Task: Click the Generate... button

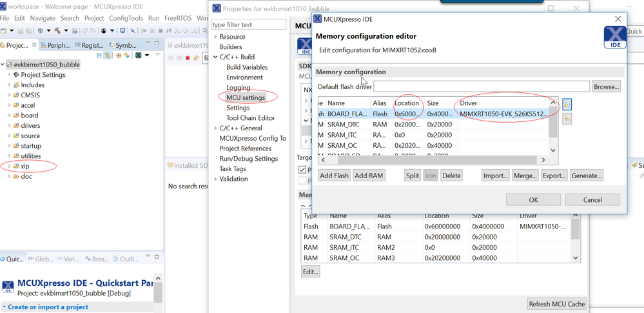Action: pos(586,176)
